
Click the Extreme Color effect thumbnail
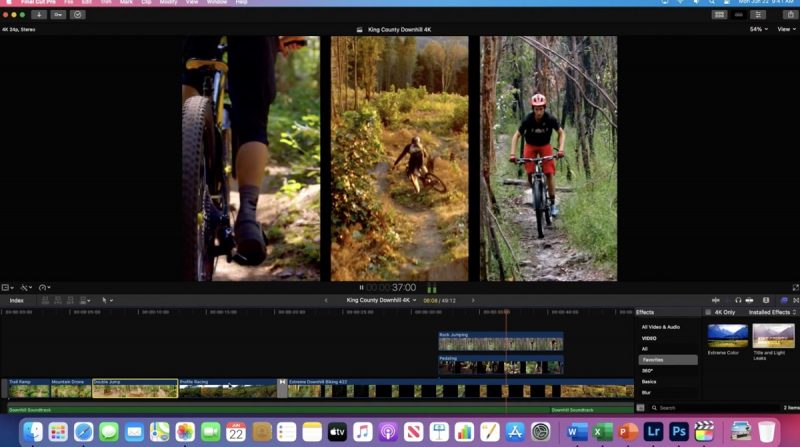[727, 336]
